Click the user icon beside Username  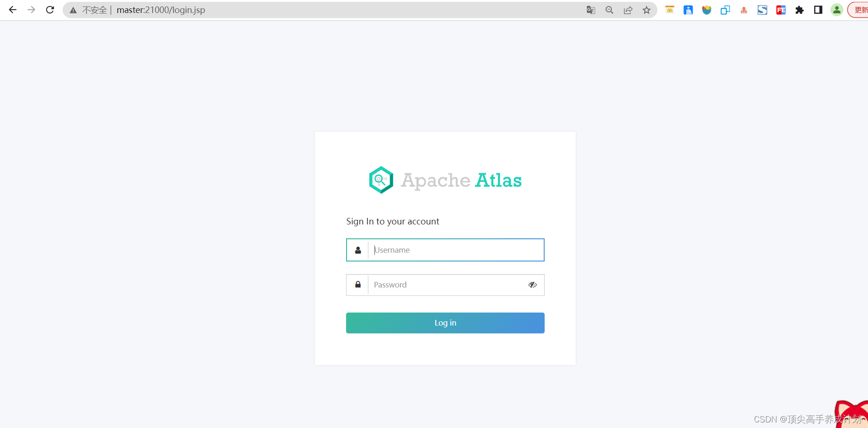pyautogui.click(x=358, y=250)
